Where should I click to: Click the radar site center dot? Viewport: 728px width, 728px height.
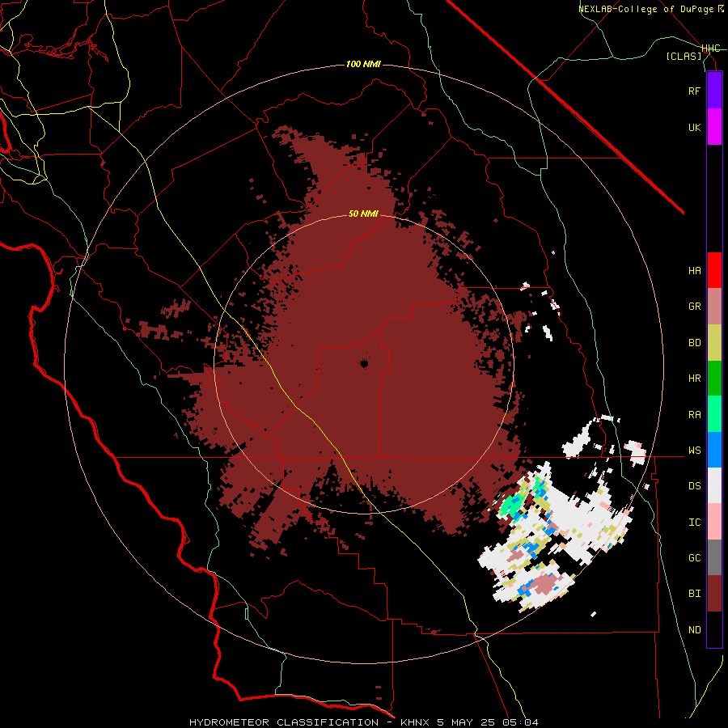coord(365,364)
